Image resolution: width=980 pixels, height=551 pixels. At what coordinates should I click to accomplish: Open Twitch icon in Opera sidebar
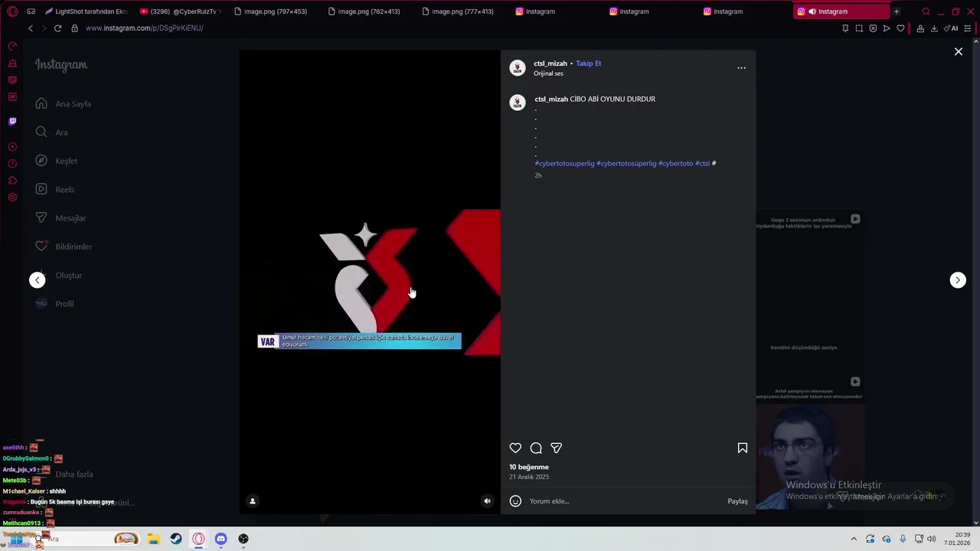tap(12, 122)
